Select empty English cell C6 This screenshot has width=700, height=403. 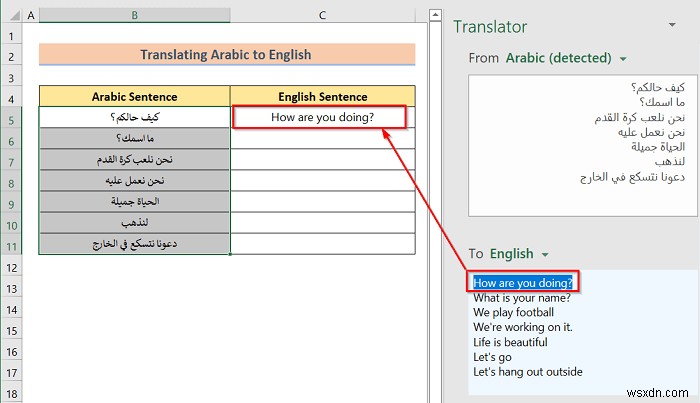[x=322, y=138]
